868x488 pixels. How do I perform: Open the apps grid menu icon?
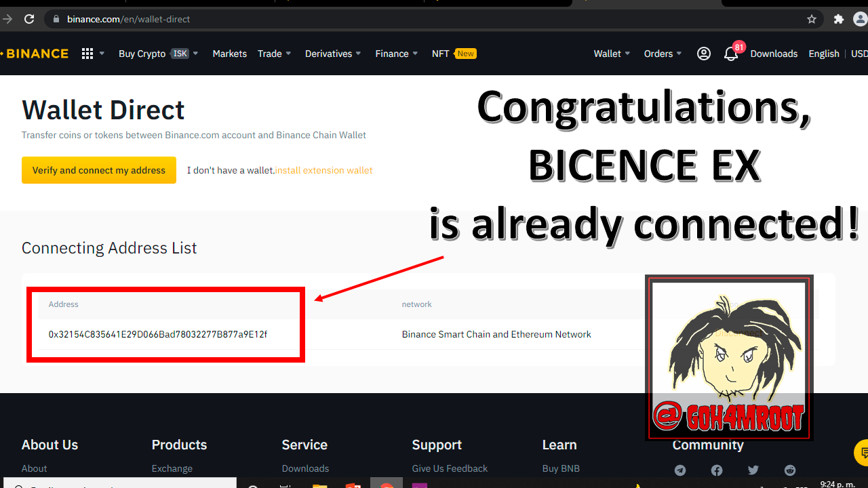pyautogui.click(x=87, y=54)
